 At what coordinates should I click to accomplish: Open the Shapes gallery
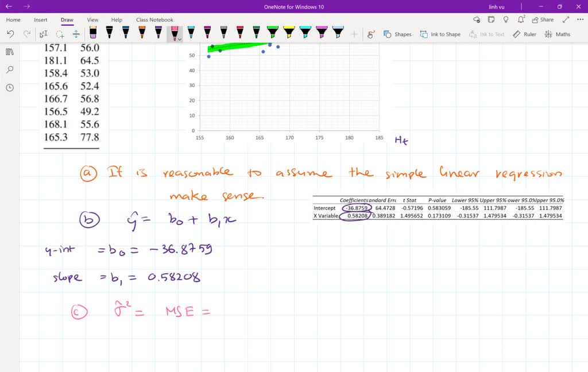pos(399,34)
